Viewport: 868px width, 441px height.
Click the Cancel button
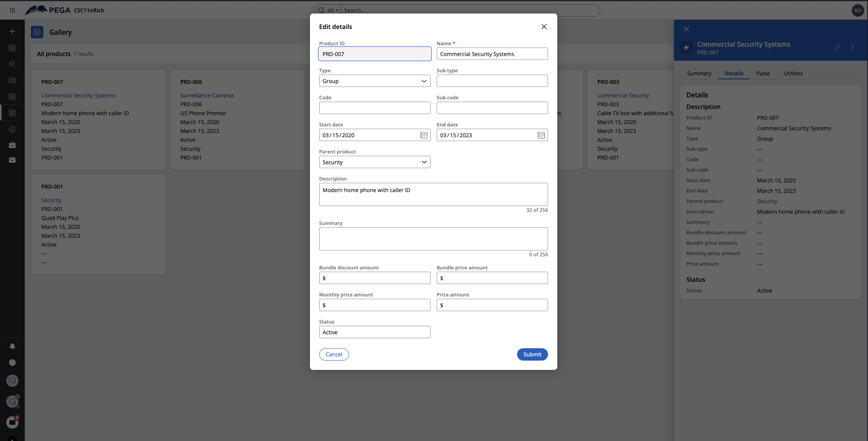coord(334,354)
